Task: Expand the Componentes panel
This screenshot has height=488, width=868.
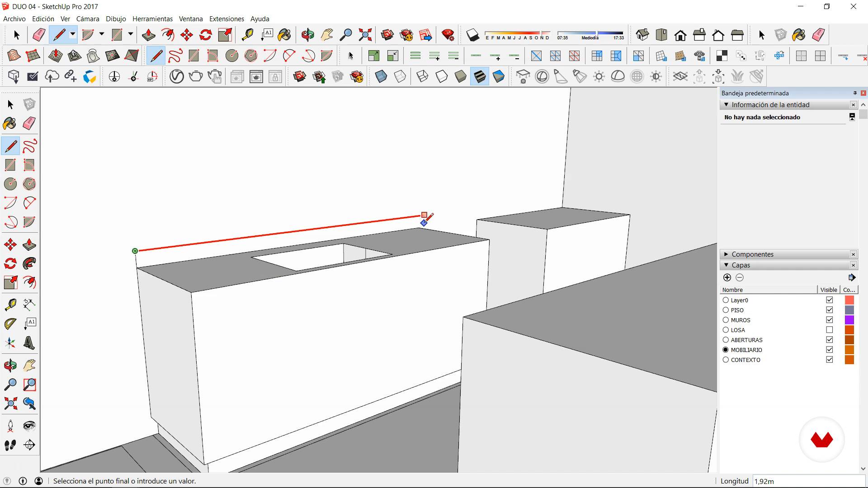Action: click(726, 254)
